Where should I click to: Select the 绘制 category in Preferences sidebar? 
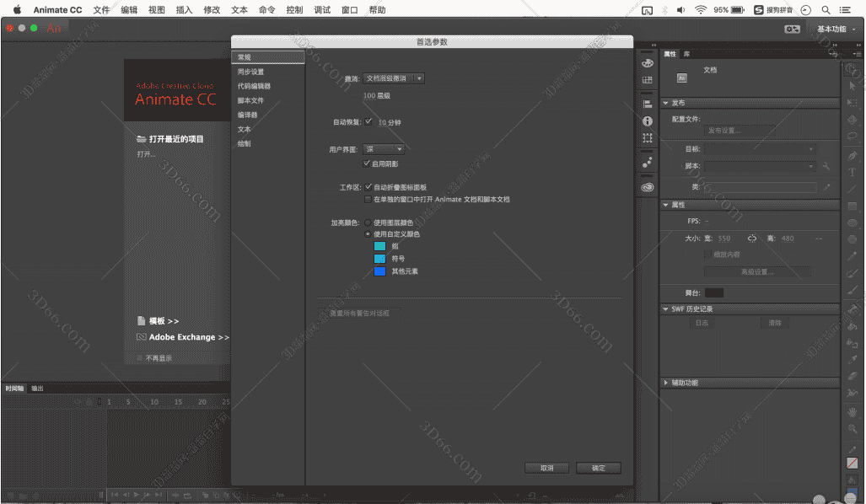(245, 143)
